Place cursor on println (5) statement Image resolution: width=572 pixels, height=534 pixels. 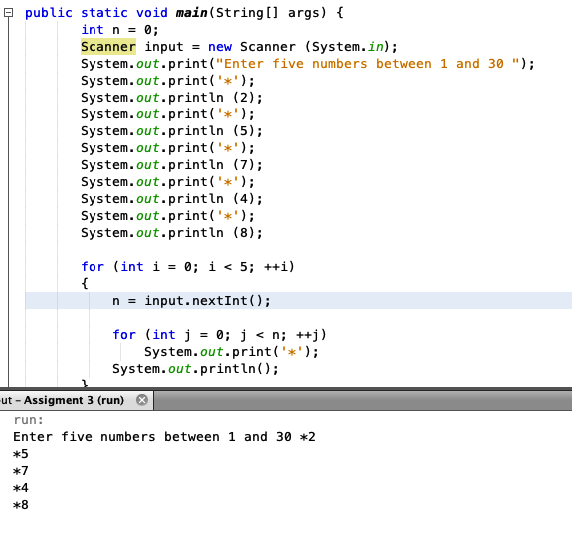click(171, 131)
